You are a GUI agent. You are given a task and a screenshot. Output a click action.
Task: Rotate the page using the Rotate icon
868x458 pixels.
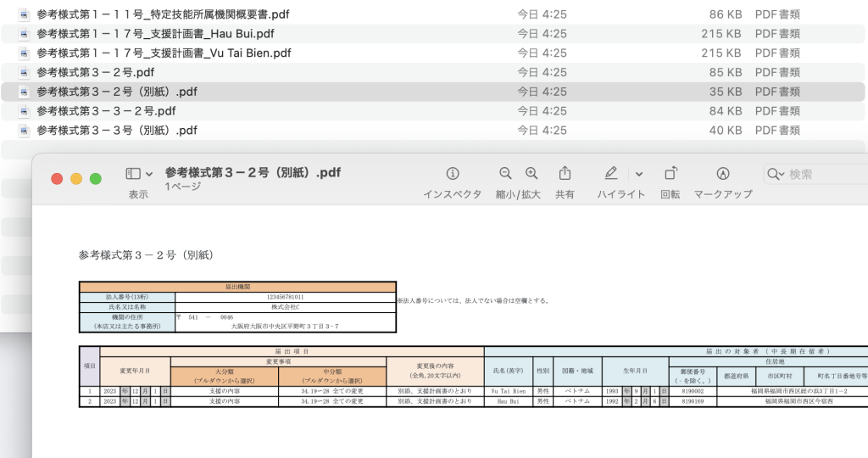click(x=670, y=173)
